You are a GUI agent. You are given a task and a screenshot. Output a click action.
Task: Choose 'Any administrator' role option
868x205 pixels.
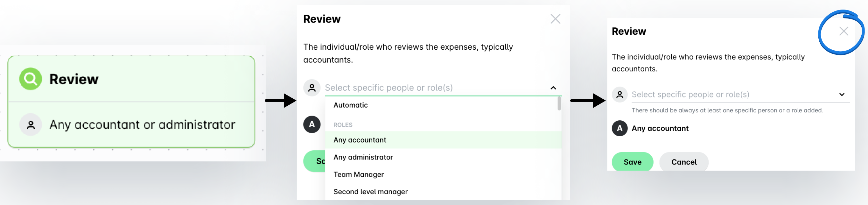click(363, 157)
